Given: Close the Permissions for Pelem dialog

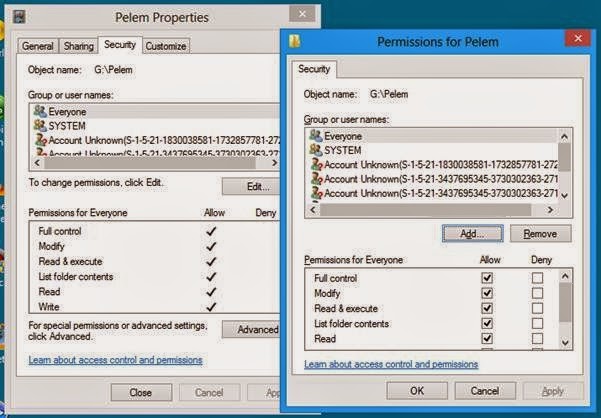Looking at the screenshot, I should [x=578, y=38].
